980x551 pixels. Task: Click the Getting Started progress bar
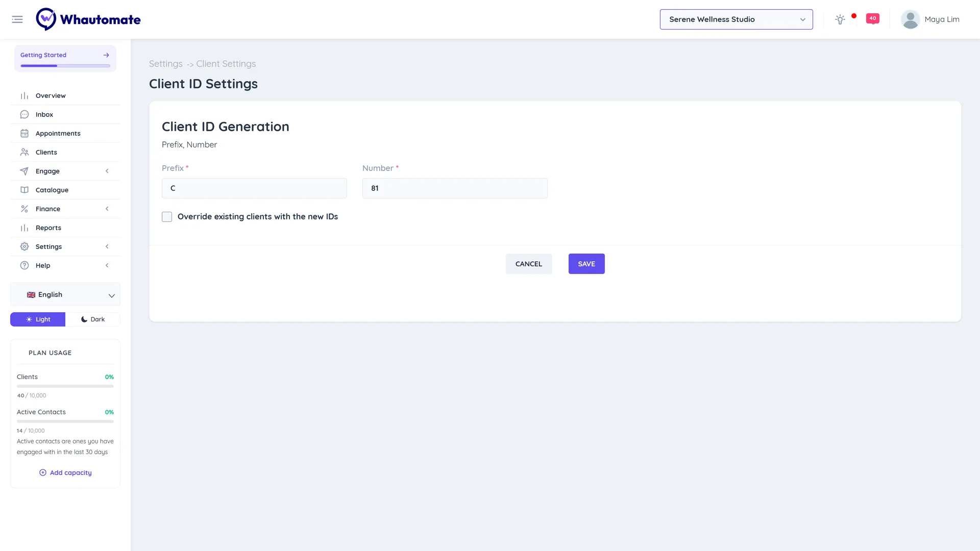pyautogui.click(x=65, y=66)
